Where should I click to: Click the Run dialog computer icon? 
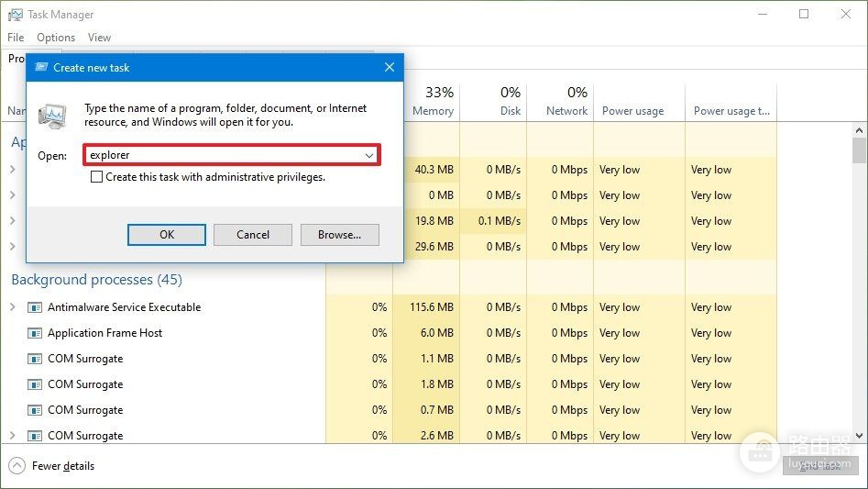(x=52, y=116)
